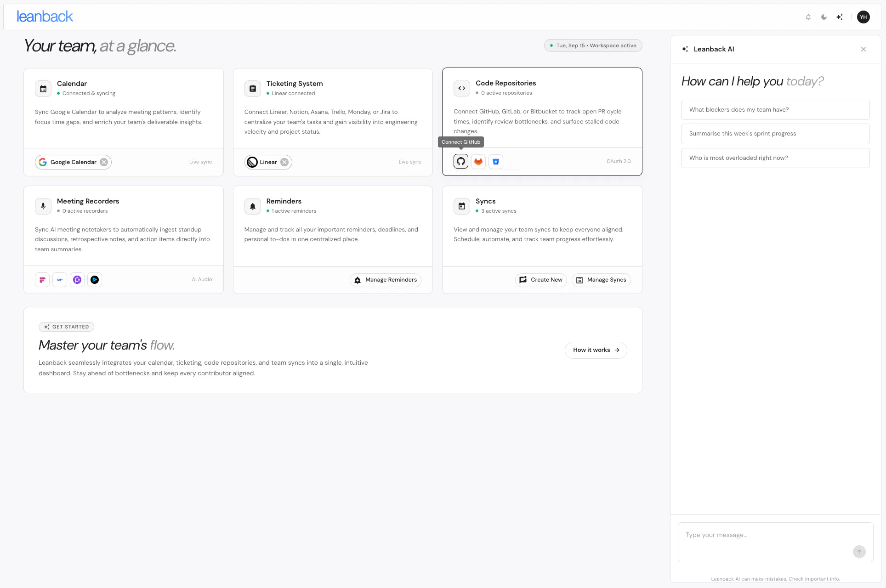Toggle Leanback AI panel with sparkle icon
Screen dimensions: 886x588
[x=840, y=17]
